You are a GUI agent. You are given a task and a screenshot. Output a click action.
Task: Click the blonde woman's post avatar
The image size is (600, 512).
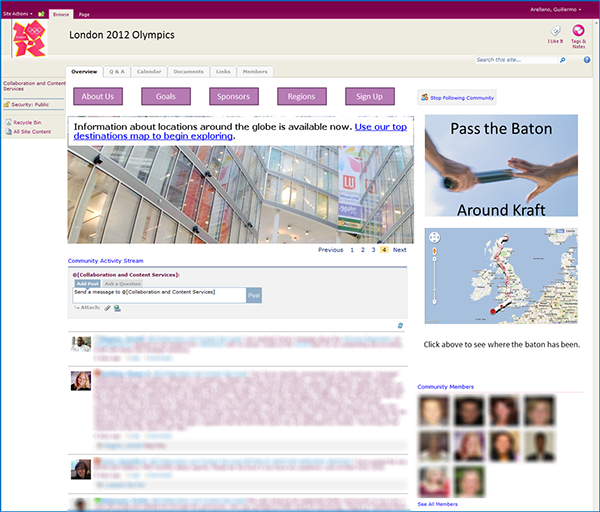(81, 381)
